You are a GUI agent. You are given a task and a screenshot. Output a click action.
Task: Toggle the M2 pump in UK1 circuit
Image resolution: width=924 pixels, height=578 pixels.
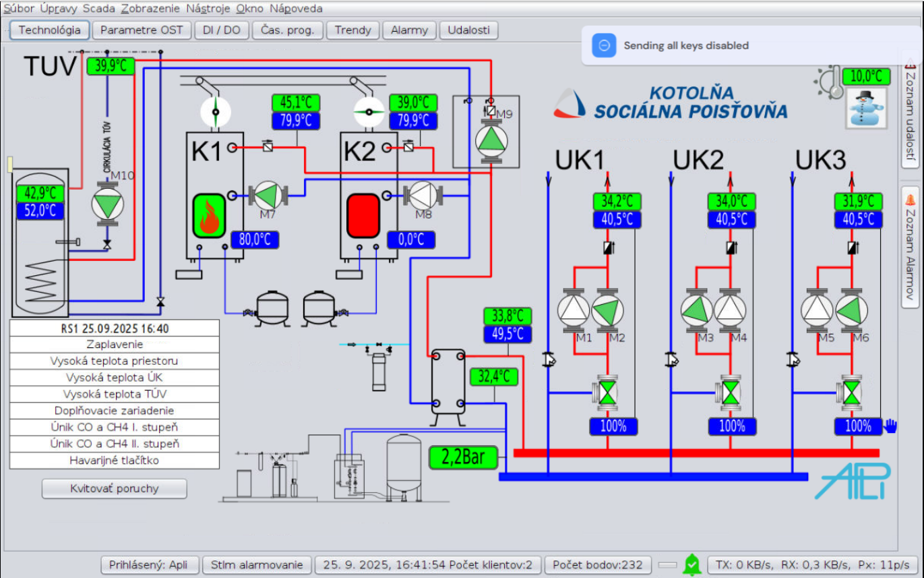pos(608,310)
